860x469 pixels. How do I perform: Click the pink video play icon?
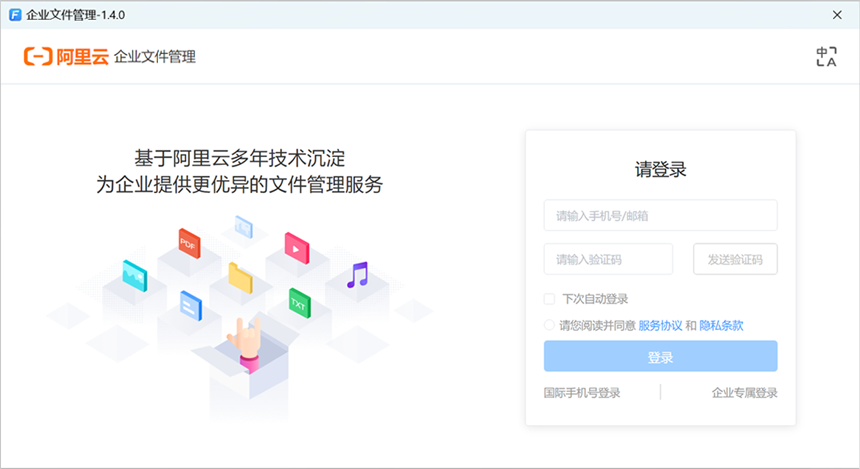pos(297,248)
